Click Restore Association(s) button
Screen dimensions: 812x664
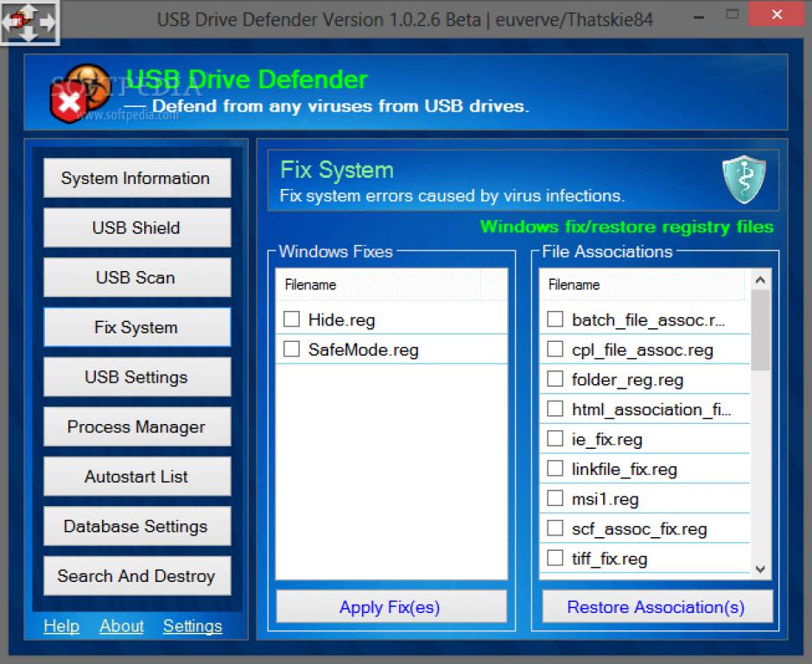(x=657, y=606)
